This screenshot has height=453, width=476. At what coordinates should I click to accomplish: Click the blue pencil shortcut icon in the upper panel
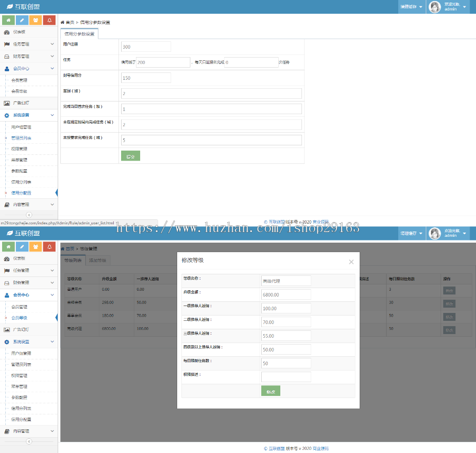click(22, 20)
